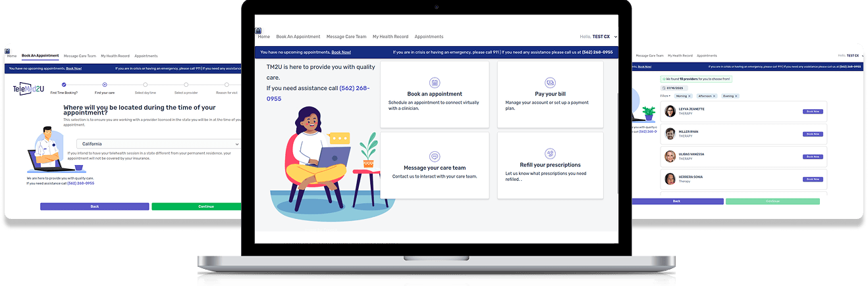The width and height of the screenshot is (868, 286).
Task: Select the Select day/time step circle
Action: point(145,84)
